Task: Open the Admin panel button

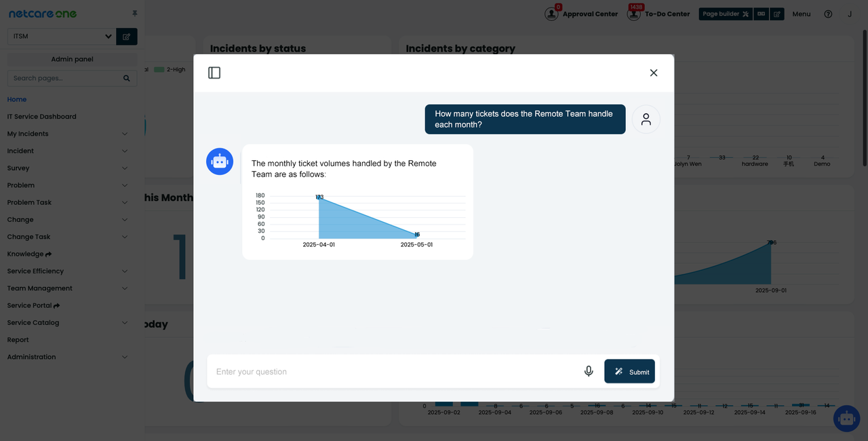Action: tap(72, 59)
